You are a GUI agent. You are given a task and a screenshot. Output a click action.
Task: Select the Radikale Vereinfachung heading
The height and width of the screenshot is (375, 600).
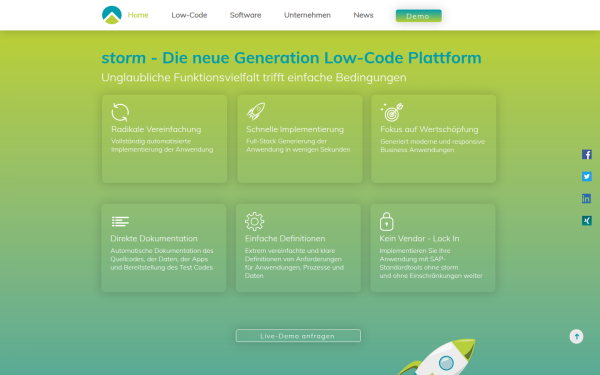pos(156,129)
